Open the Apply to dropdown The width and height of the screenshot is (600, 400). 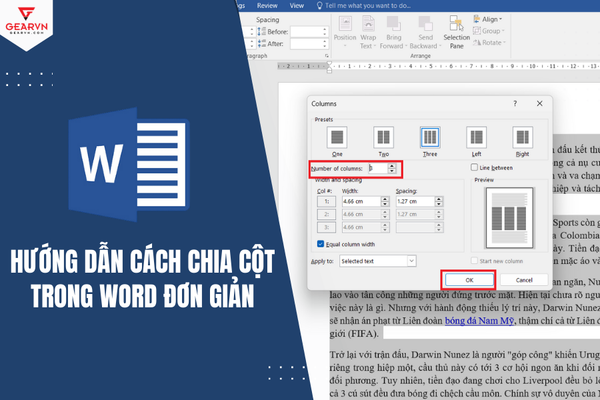[411, 261]
